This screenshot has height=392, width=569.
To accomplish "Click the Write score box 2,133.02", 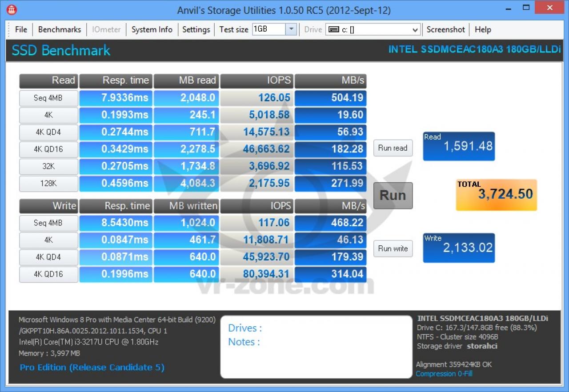I will (x=459, y=248).
